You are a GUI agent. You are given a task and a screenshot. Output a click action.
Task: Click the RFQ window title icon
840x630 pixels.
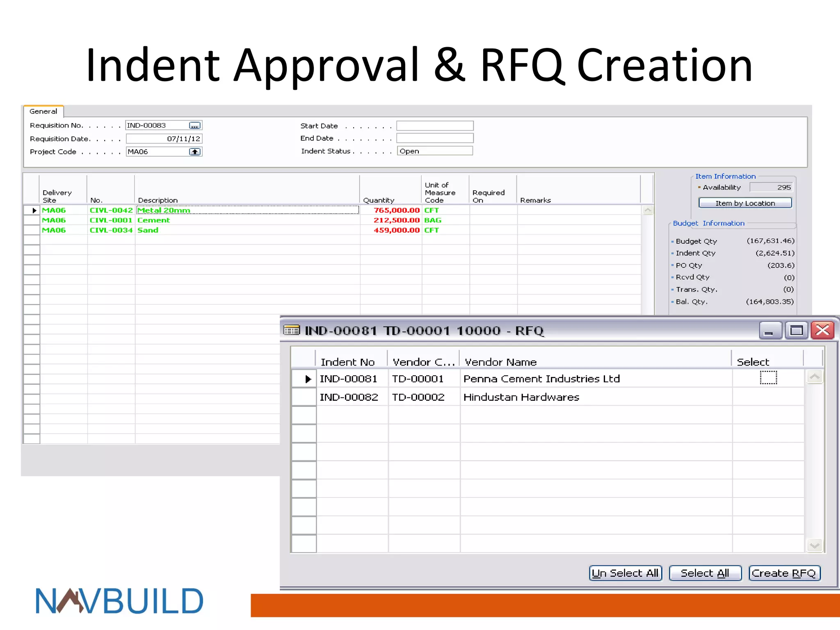(292, 330)
